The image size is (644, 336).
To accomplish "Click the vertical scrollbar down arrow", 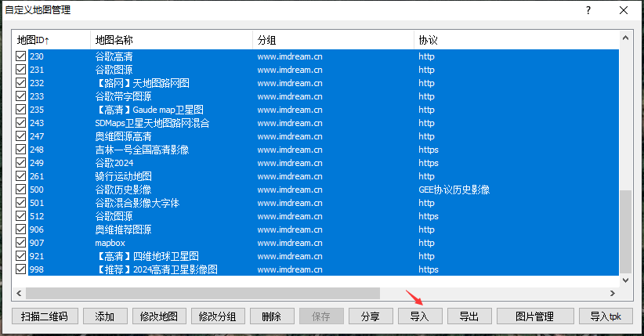I will point(625,280).
